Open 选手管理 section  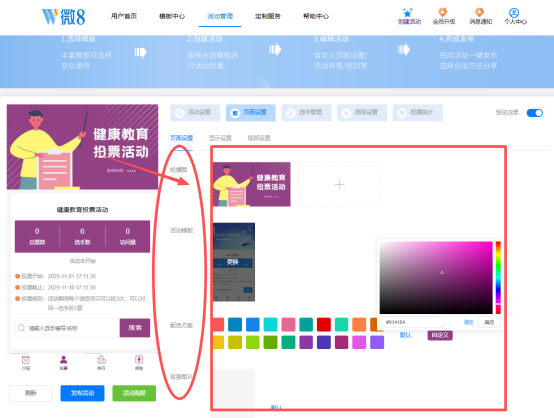click(306, 113)
